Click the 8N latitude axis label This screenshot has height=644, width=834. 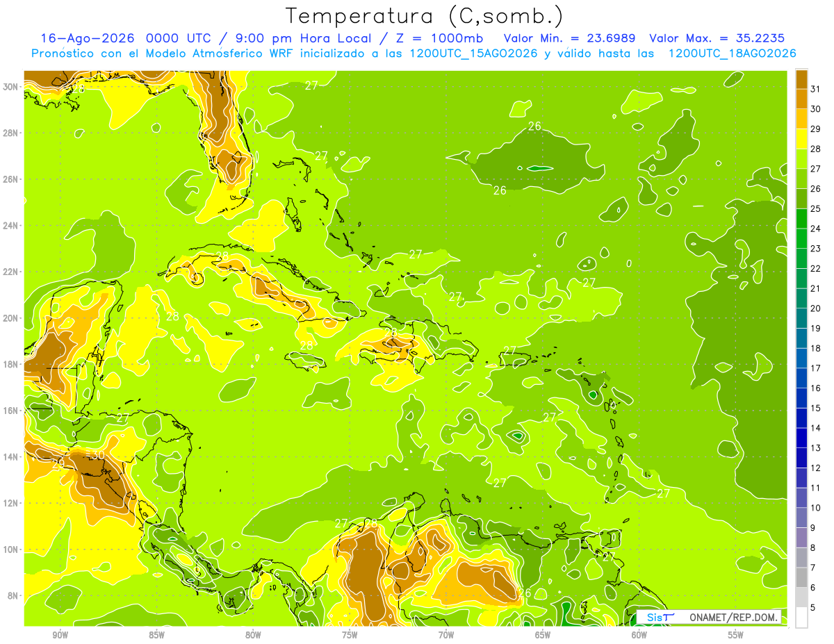point(13,595)
